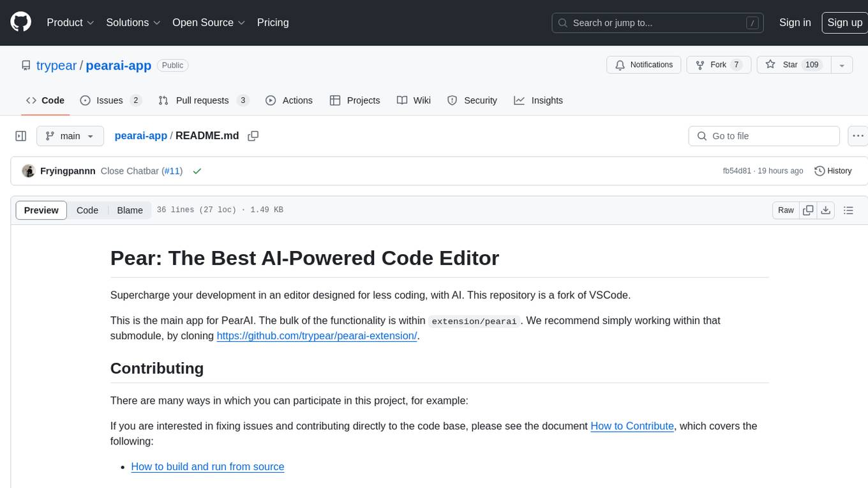Expand the Open Source menu
The image size is (868, 488).
(209, 22)
